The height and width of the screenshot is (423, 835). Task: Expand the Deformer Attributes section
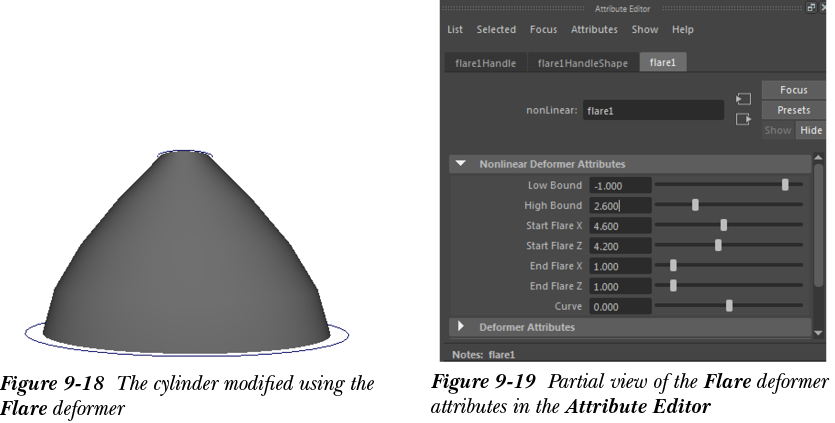[461, 327]
